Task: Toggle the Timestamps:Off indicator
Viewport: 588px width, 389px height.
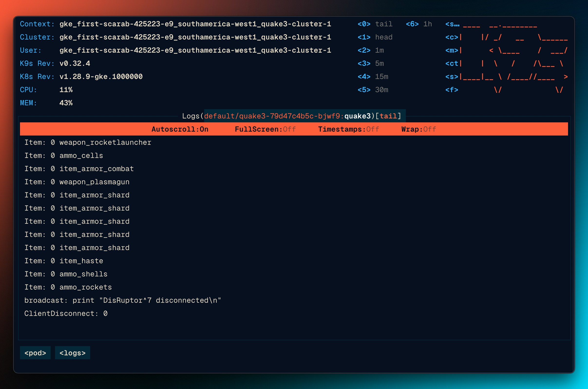Action: pos(349,129)
